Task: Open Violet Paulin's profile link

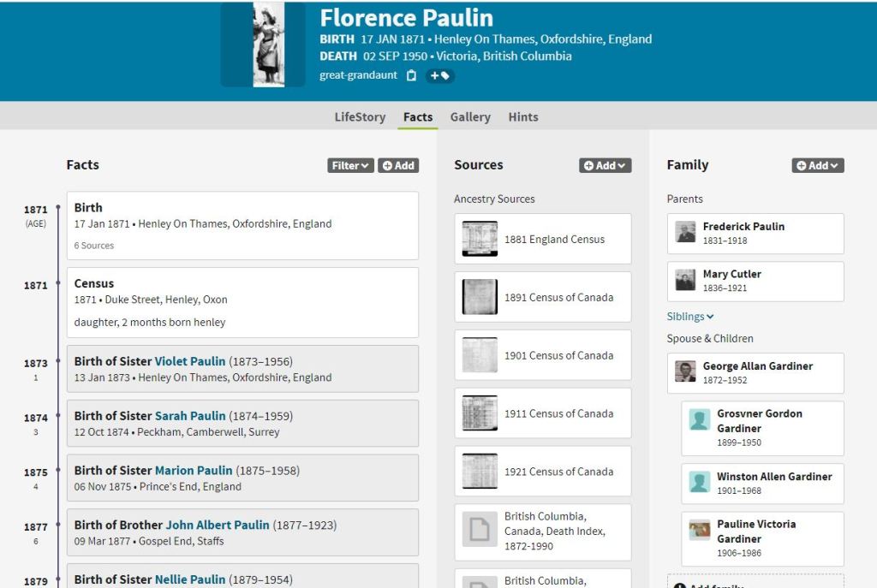Action: (190, 361)
